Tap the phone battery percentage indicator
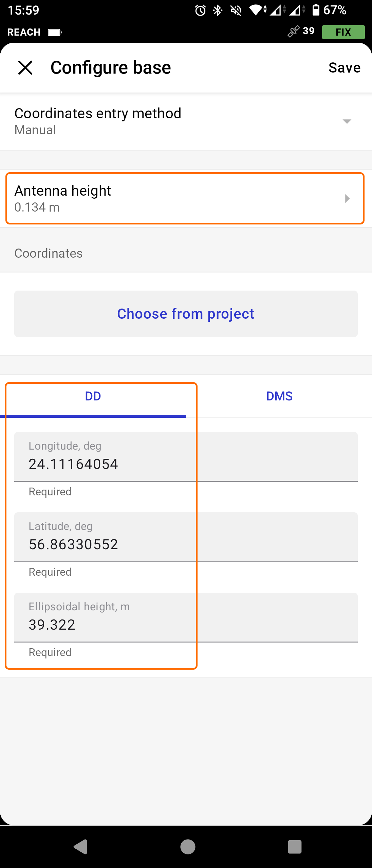Viewport: 372px width, 868px height. (329, 10)
